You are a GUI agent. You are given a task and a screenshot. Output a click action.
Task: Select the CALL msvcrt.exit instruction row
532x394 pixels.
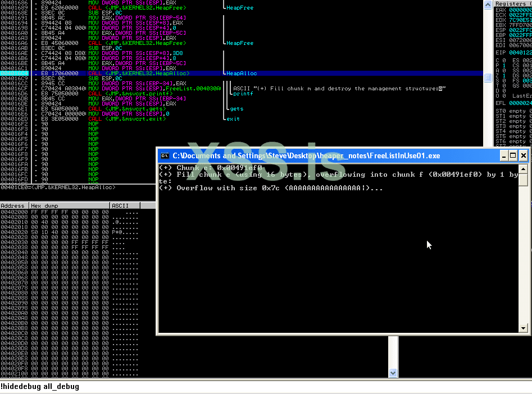click(x=242, y=119)
